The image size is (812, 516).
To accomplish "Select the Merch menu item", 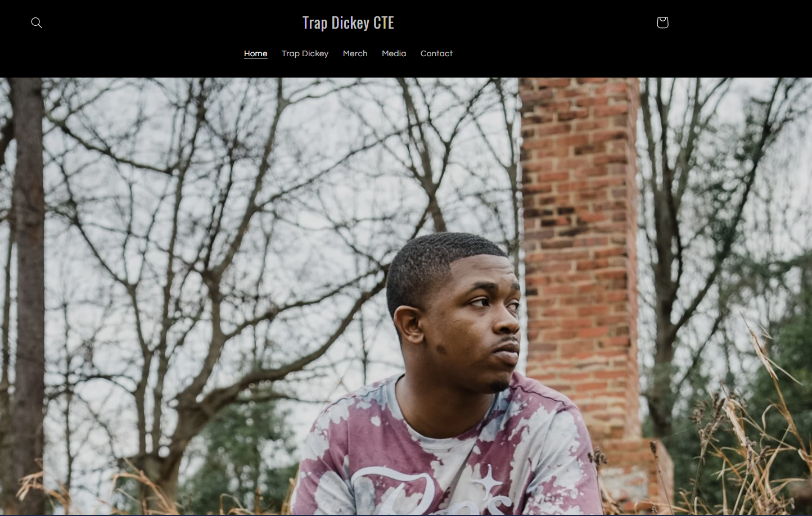I will (355, 53).
